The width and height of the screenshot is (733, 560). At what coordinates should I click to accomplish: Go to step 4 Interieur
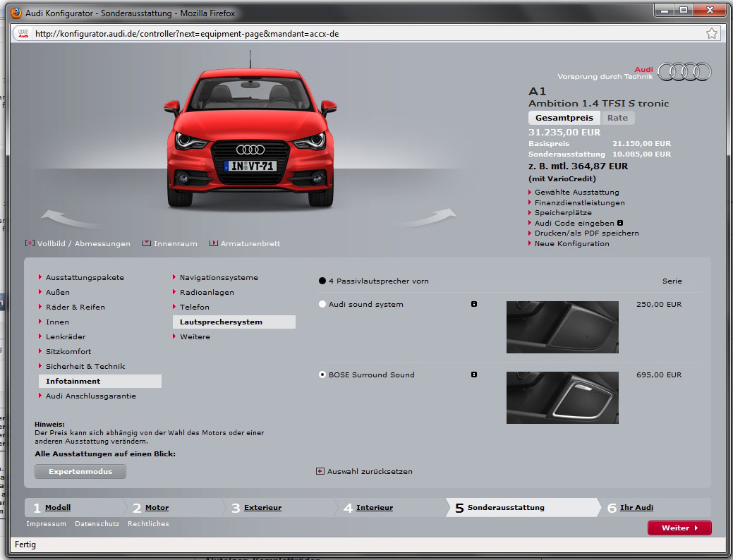(x=375, y=508)
